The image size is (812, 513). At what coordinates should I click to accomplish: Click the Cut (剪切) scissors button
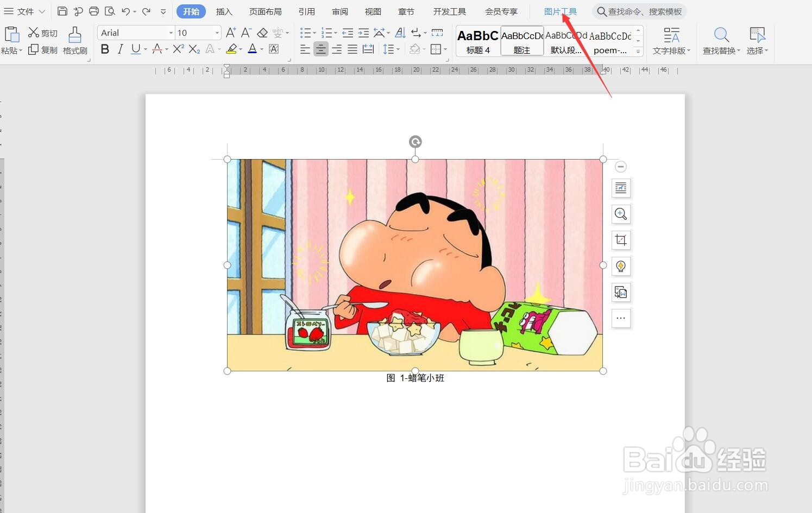(43, 33)
